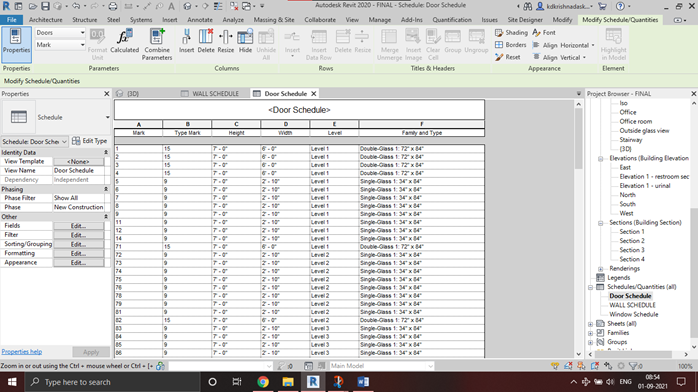Open the Properties help link
This screenshot has height=392, width=698.
[21, 352]
